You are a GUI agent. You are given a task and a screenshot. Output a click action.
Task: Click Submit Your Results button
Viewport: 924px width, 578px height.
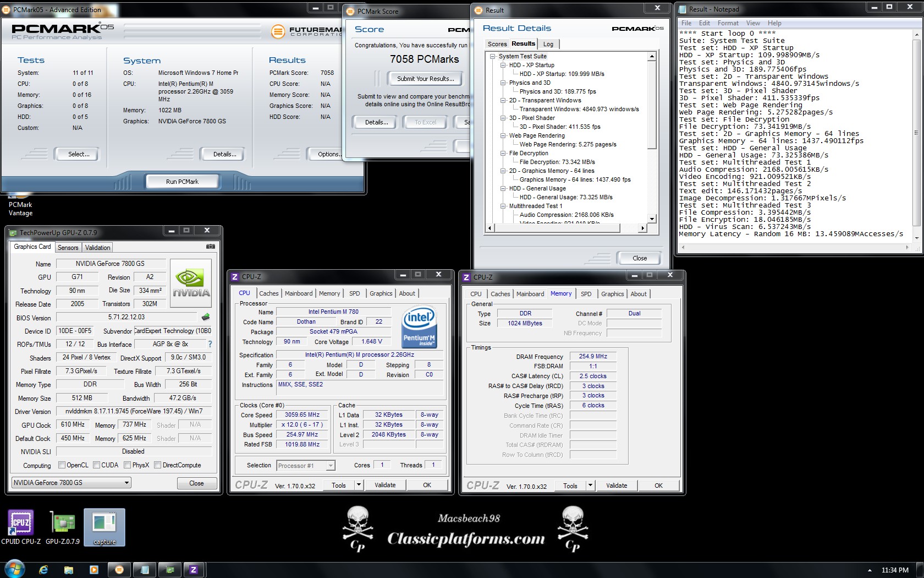[426, 79]
